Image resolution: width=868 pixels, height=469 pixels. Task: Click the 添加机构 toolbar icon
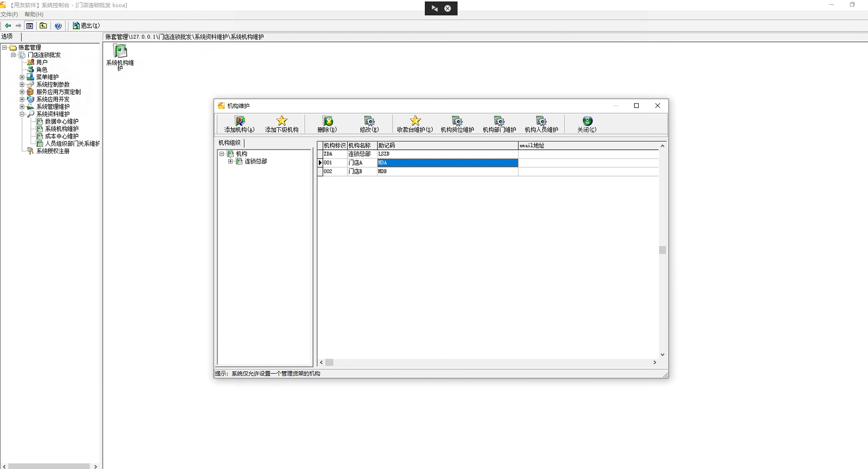[x=240, y=124]
